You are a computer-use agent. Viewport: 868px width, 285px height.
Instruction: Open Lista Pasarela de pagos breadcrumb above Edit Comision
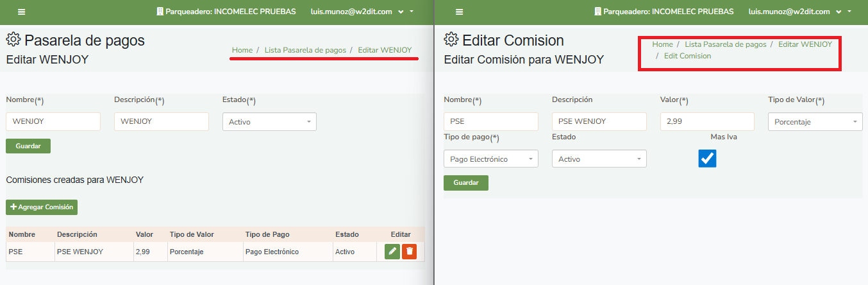(x=725, y=44)
